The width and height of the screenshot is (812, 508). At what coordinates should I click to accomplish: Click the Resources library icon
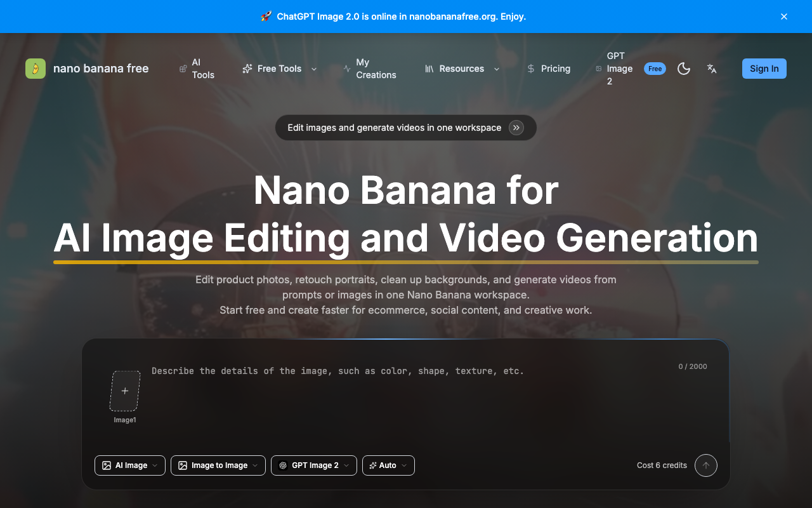[429, 69]
